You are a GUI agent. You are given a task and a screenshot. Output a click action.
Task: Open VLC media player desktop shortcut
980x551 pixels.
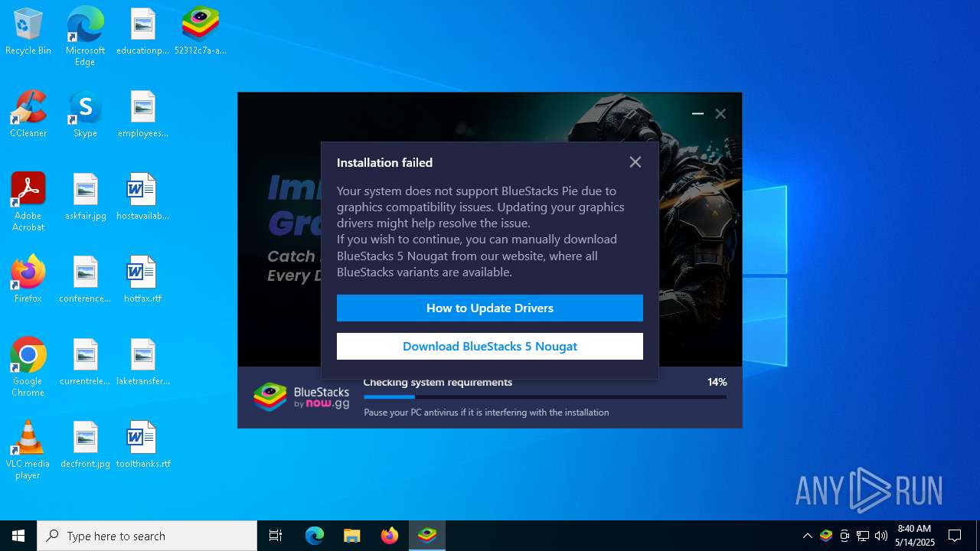point(28,450)
